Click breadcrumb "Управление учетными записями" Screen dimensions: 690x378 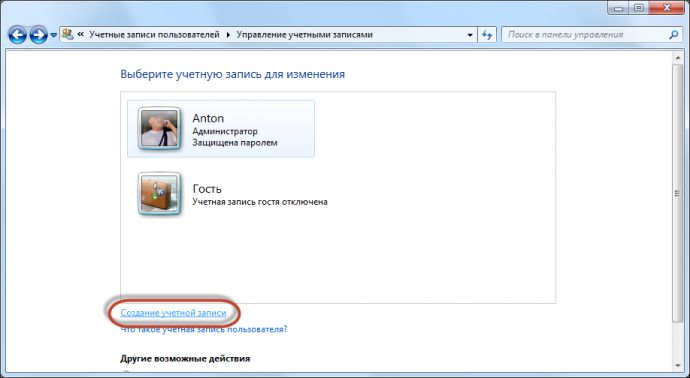coord(304,34)
